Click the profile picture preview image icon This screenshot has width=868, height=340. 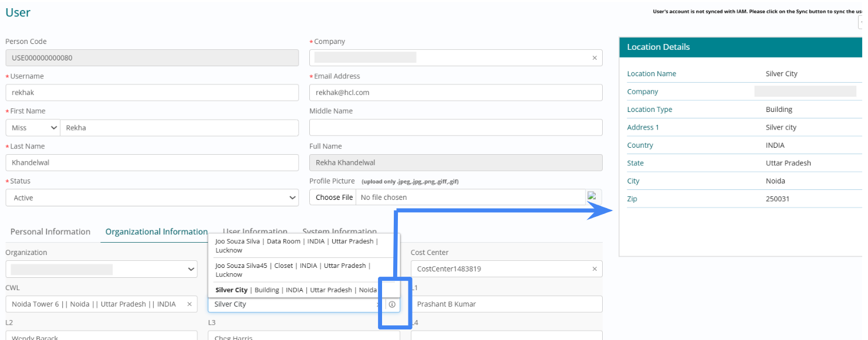click(592, 197)
